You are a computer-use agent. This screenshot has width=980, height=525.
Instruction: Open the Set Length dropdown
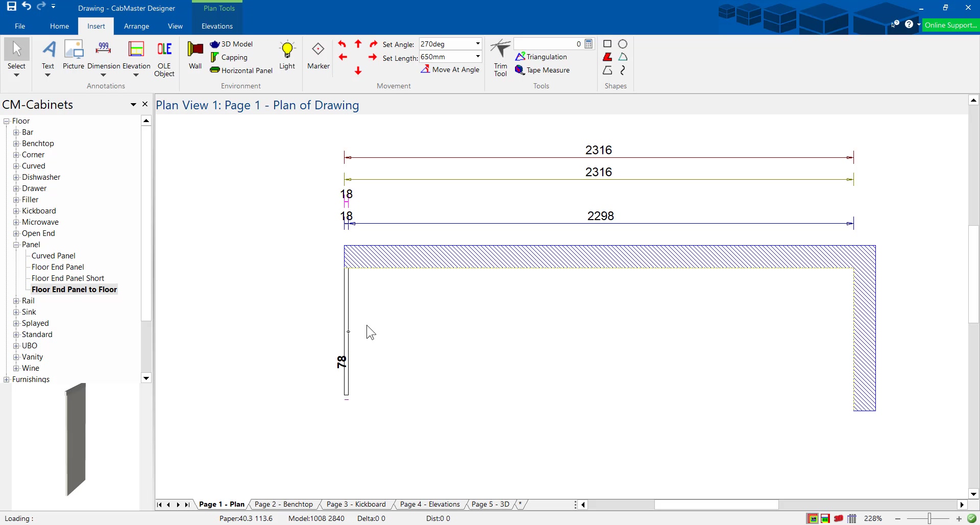[x=478, y=57]
